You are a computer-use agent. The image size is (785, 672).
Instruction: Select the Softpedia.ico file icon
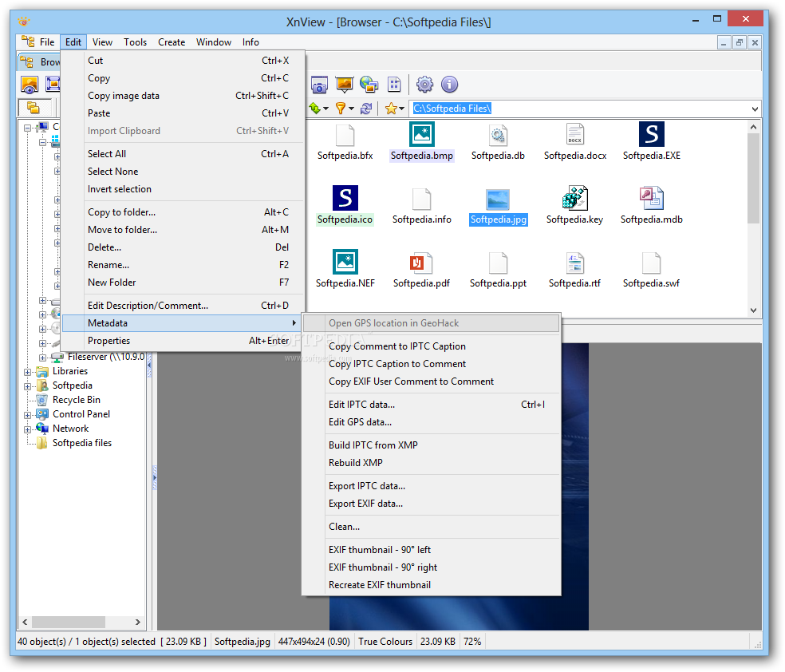click(x=345, y=198)
